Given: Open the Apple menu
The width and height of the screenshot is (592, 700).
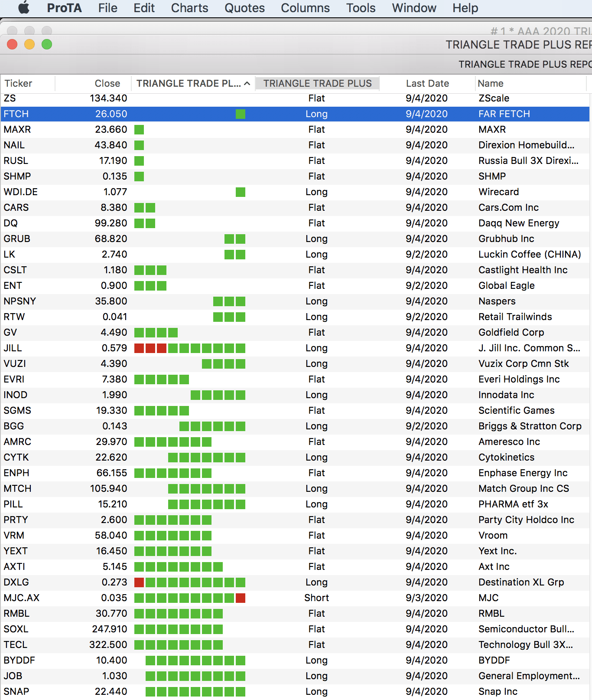Looking at the screenshot, I should (x=24, y=8).
